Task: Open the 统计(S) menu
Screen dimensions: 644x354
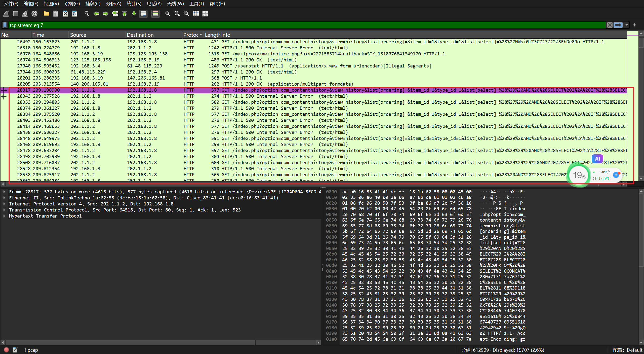Action: 134,4
